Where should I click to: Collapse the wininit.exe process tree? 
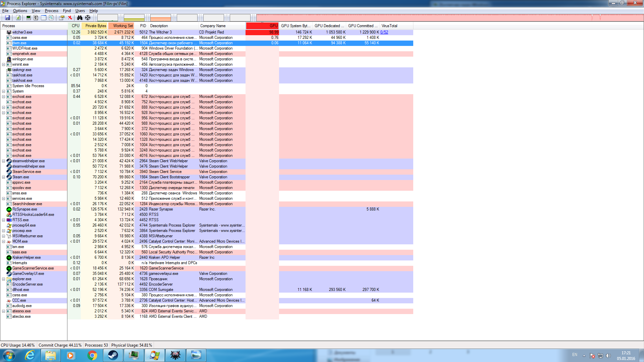pos(3,64)
